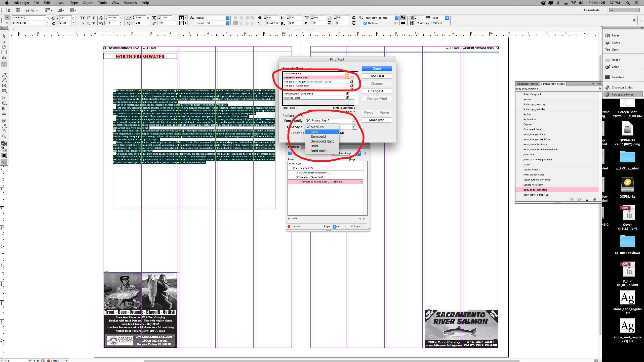Open the Font Family dropdown in Find Font

(354, 121)
